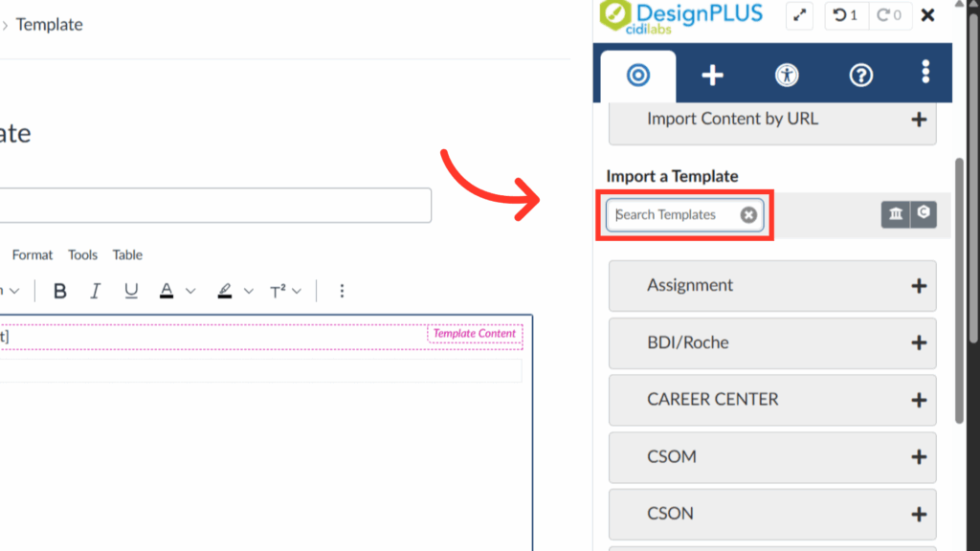Click the expand panel diagonal-arrows icon
The height and width of the screenshot is (551, 980).
coord(799,15)
